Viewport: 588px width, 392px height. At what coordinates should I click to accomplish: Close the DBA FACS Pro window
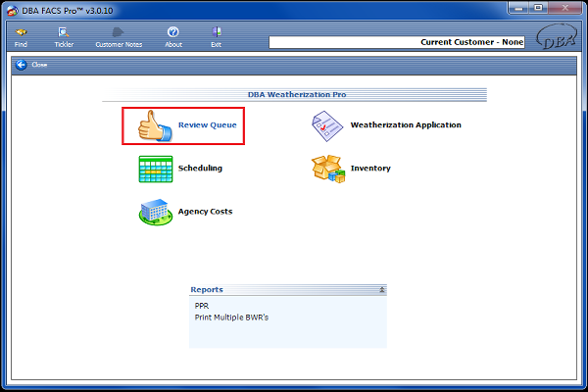564,8
